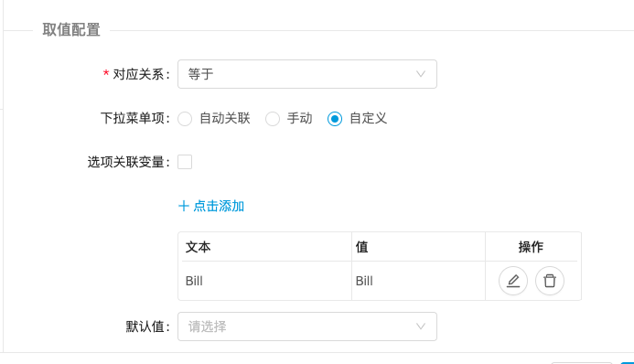Click the 值 column header
634x364 pixels.
[x=362, y=247]
